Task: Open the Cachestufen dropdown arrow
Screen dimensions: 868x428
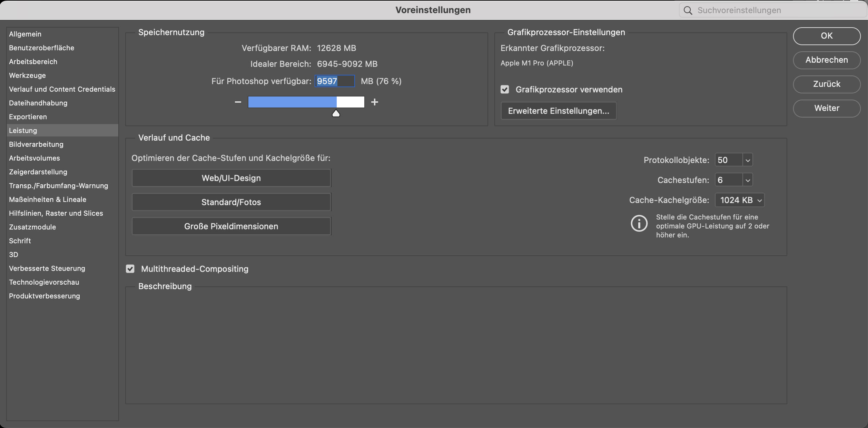Action: coord(748,180)
